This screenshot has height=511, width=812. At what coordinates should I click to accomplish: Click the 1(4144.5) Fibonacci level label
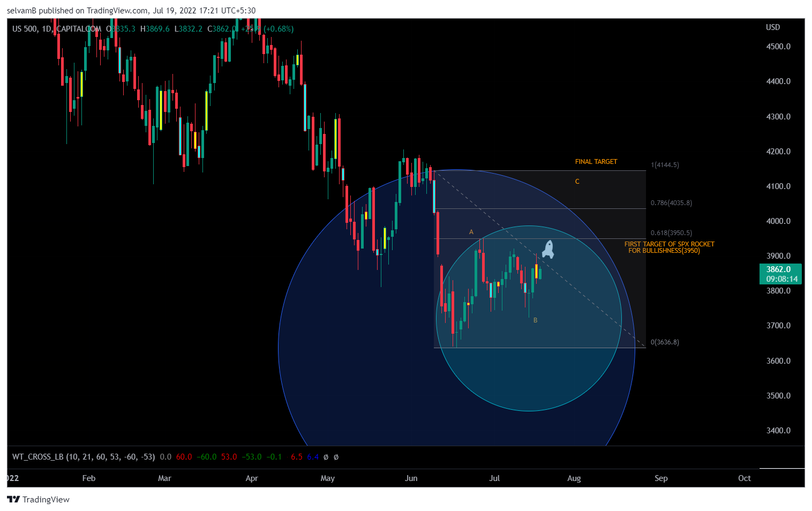pyautogui.click(x=665, y=165)
